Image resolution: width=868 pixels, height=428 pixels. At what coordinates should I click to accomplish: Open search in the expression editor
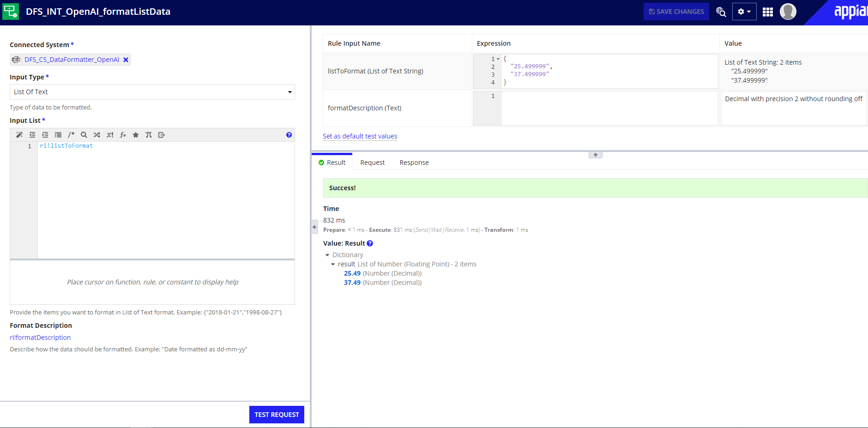84,135
